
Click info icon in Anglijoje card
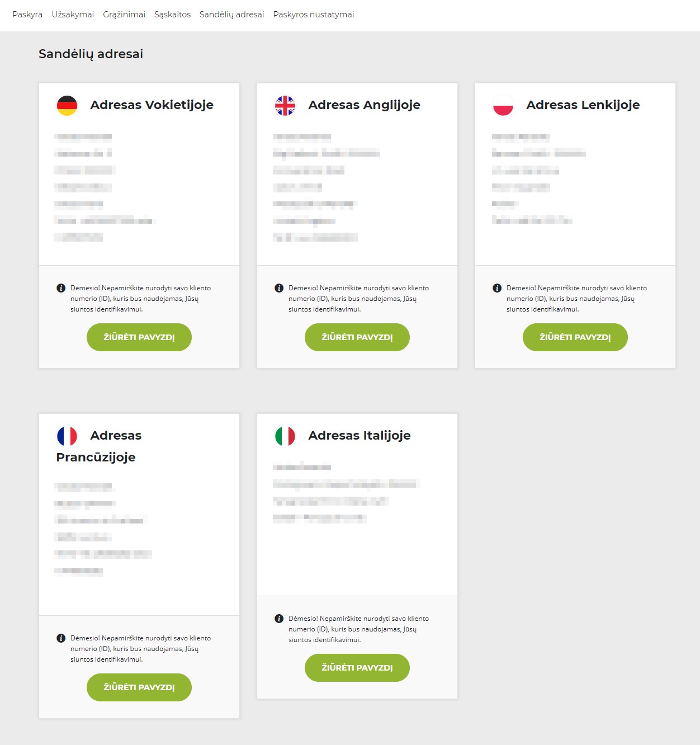pyautogui.click(x=279, y=288)
